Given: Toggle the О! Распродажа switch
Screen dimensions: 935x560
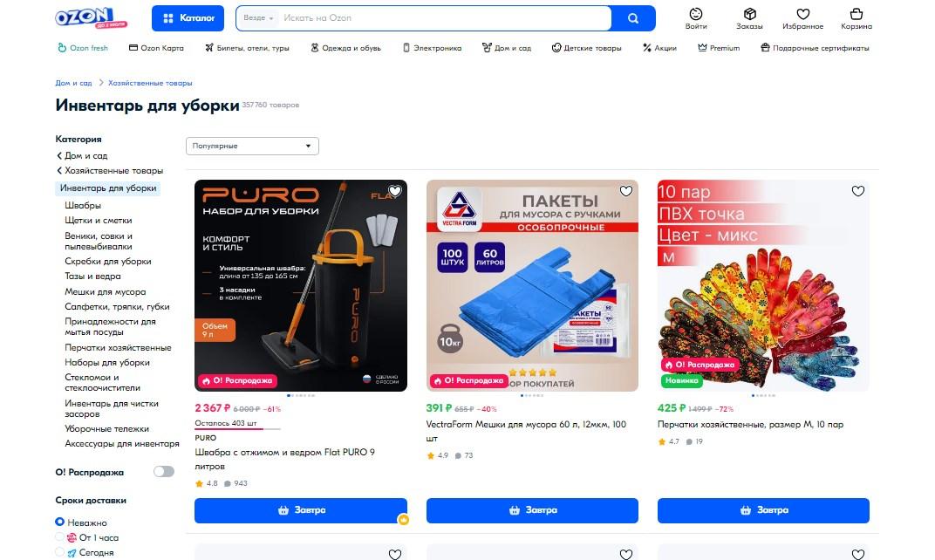Looking at the screenshot, I should pos(164,472).
